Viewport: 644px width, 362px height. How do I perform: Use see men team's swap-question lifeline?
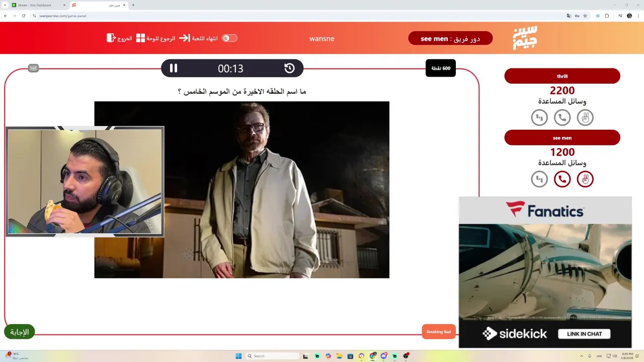tap(539, 179)
